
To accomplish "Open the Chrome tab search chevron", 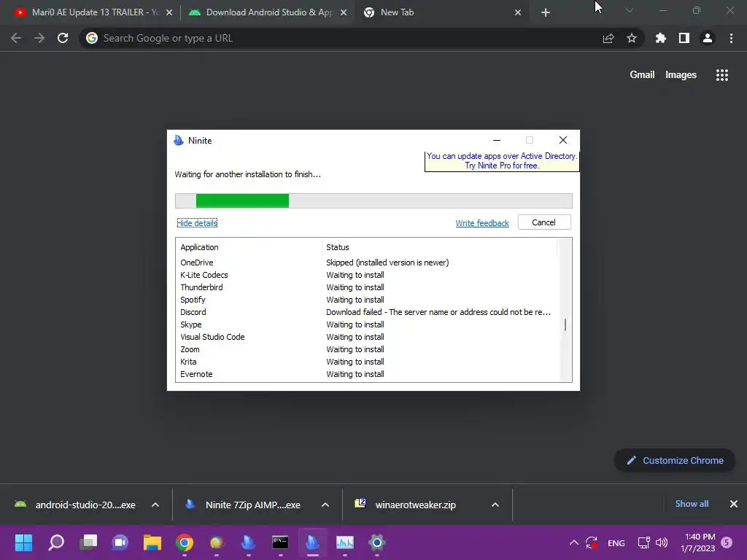I will click(x=630, y=10).
